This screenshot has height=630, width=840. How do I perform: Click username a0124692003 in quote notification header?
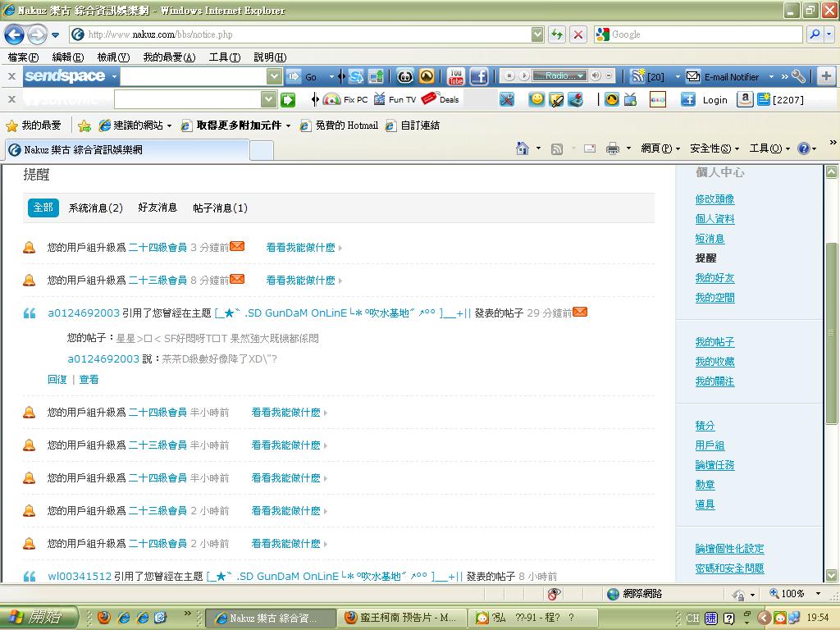click(84, 313)
